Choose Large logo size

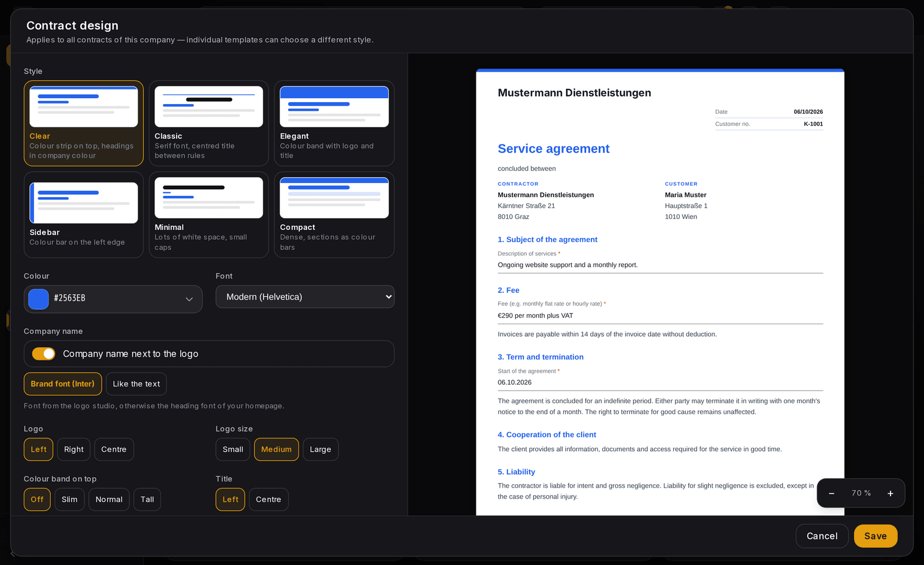pos(321,449)
